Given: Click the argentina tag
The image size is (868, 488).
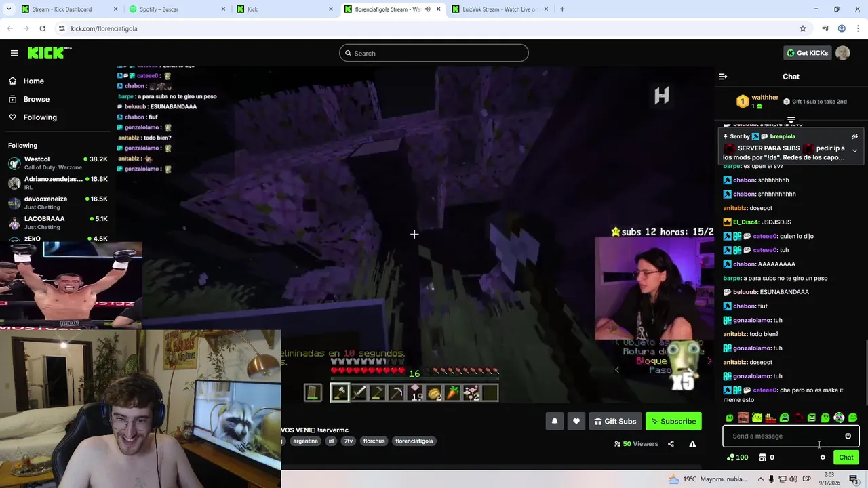Looking at the screenshot, I should tap(305, 441).
